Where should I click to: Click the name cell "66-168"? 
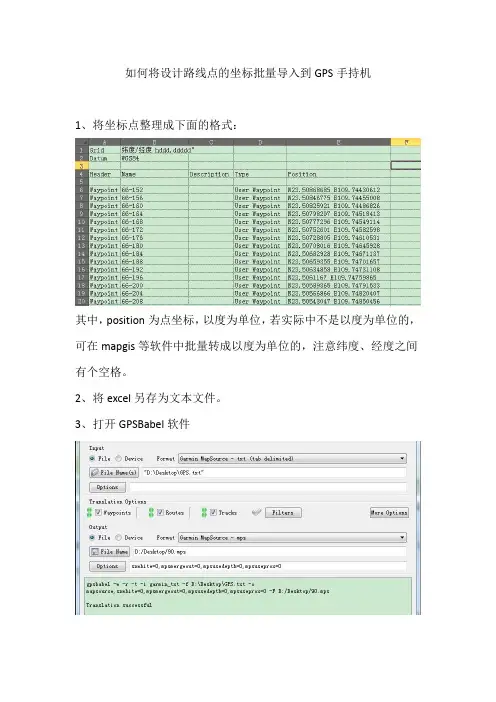click(154, 222)
